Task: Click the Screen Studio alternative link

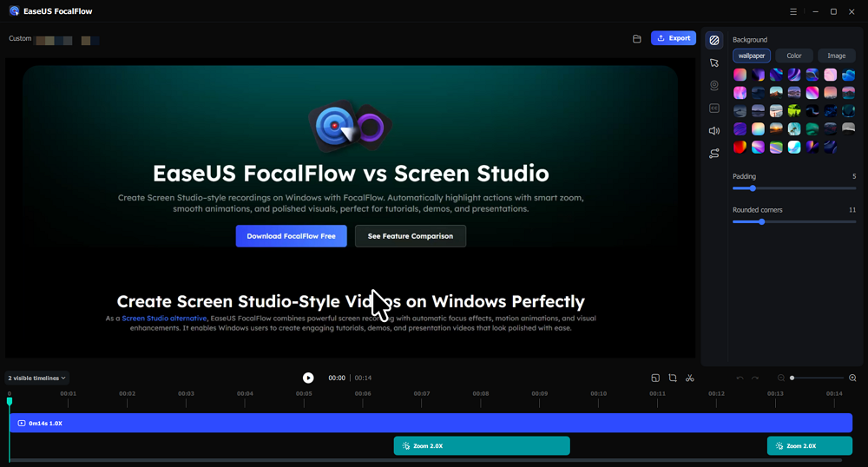Action: click(x=164, y=319)
